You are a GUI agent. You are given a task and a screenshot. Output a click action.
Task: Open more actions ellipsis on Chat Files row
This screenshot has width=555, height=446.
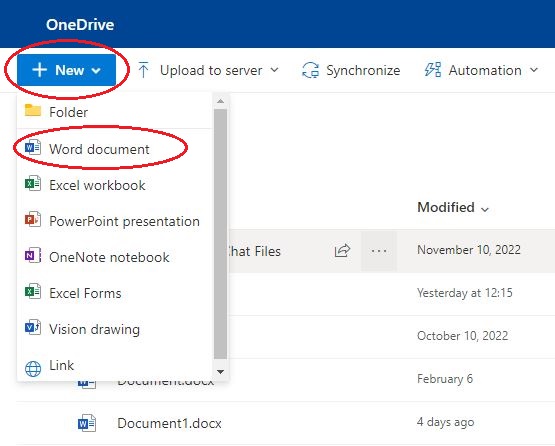[x=379, y=251]
